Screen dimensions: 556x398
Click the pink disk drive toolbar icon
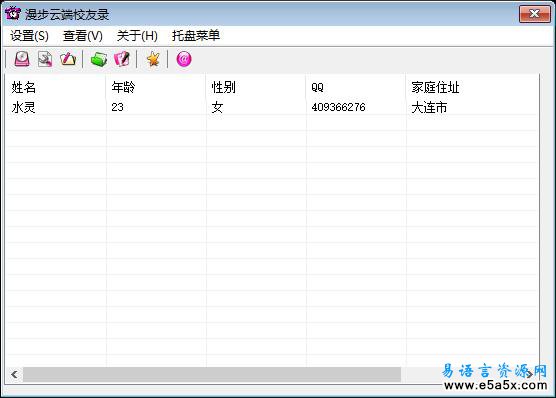coord(22,59)
